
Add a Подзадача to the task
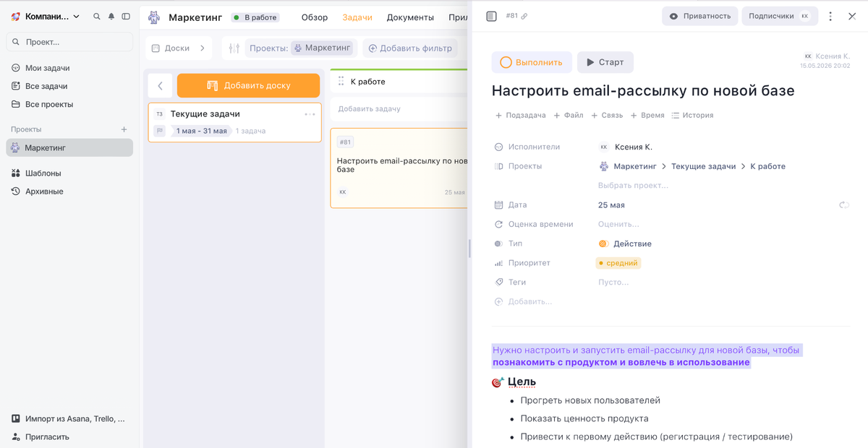click(x=520, y=115)
